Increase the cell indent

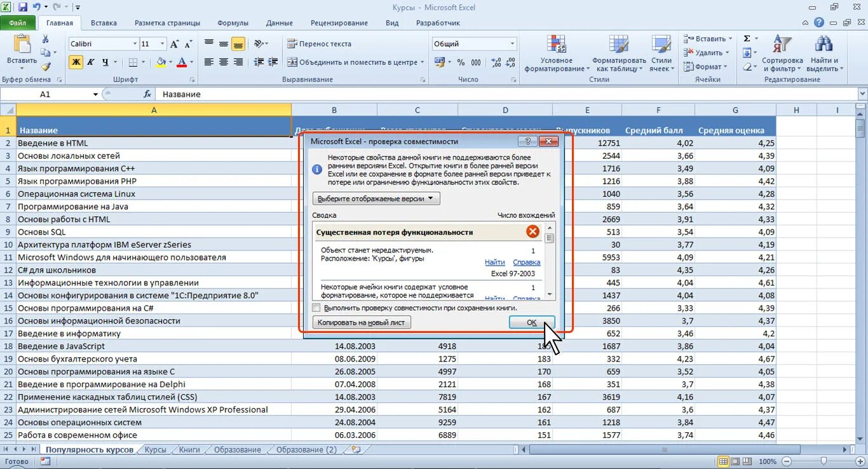click(x=273, y=62)
